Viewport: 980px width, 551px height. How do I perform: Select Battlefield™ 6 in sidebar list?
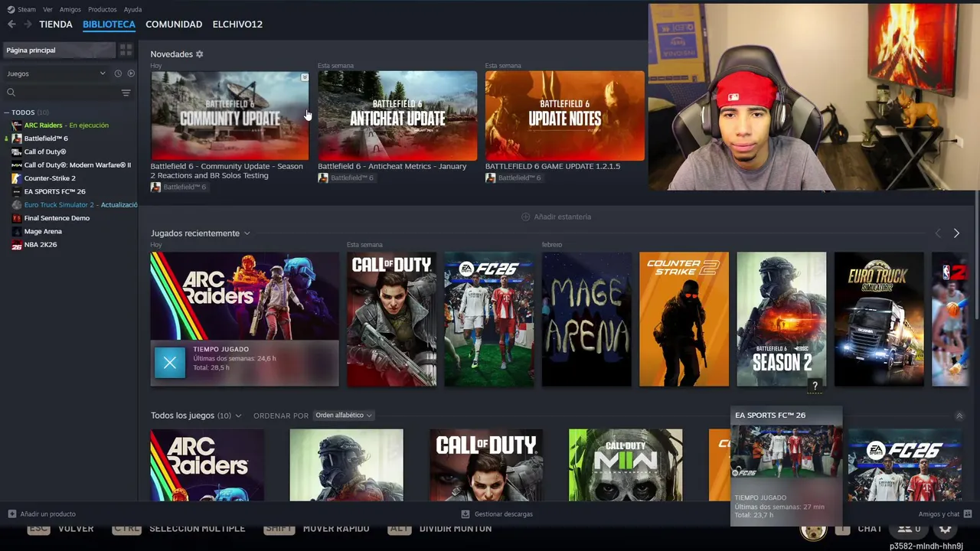click(46, 139)
